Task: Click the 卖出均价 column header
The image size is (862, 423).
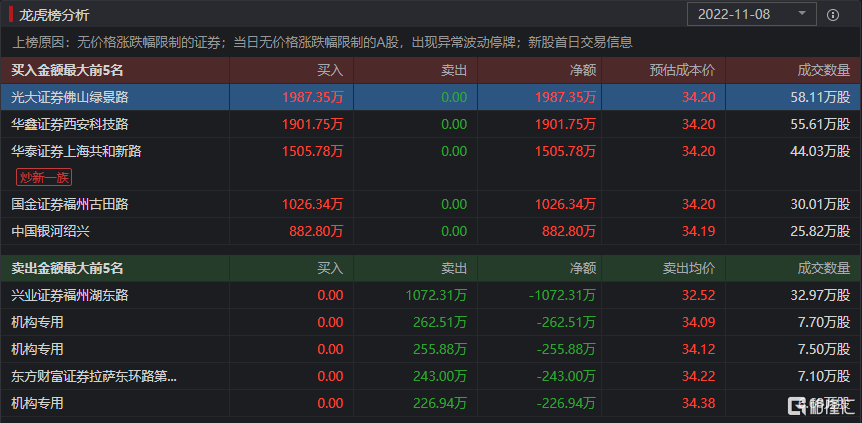Action: 689,268
